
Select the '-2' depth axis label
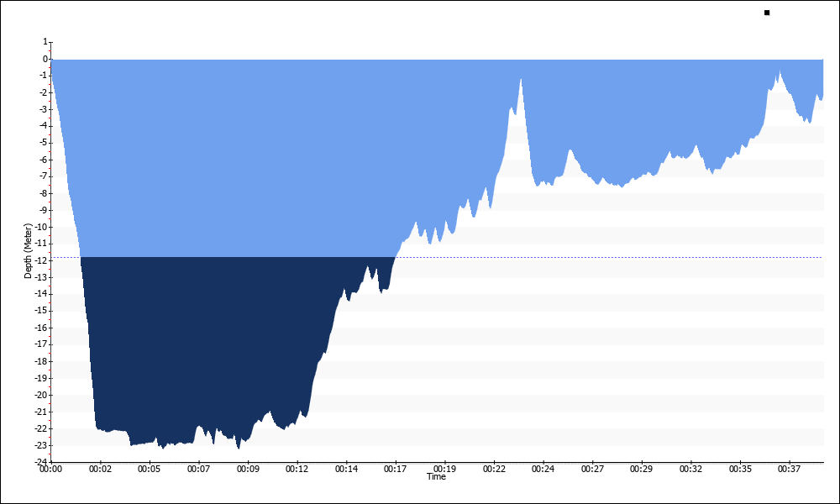(43, 92)
